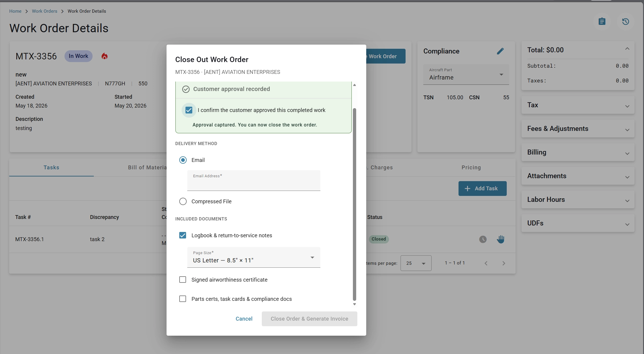Open the work order history icon
Image resolution: width=644 pixels, height=354 pixels.
pos(625,22)
